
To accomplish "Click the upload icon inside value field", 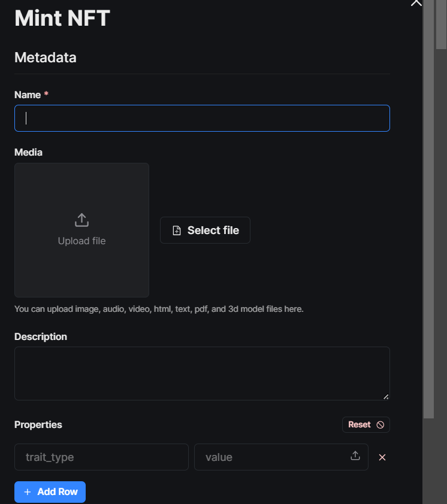I will pos(355,456).
